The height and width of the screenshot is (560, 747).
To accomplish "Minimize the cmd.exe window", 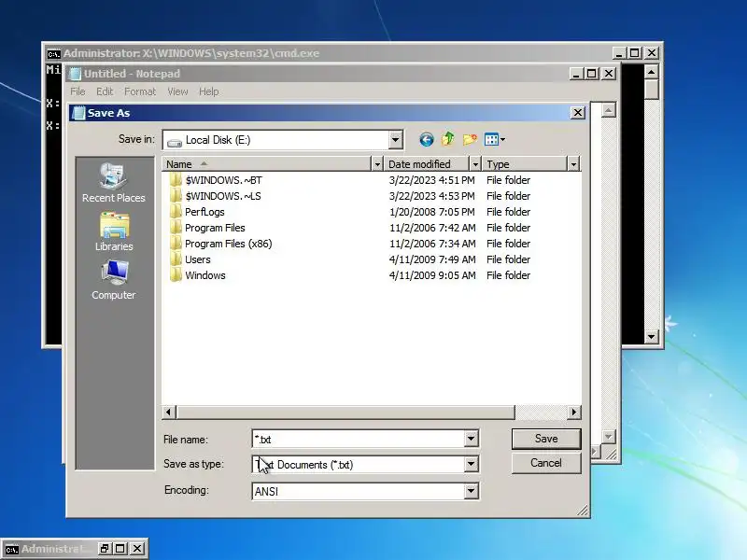I will [x=618, y=53].
